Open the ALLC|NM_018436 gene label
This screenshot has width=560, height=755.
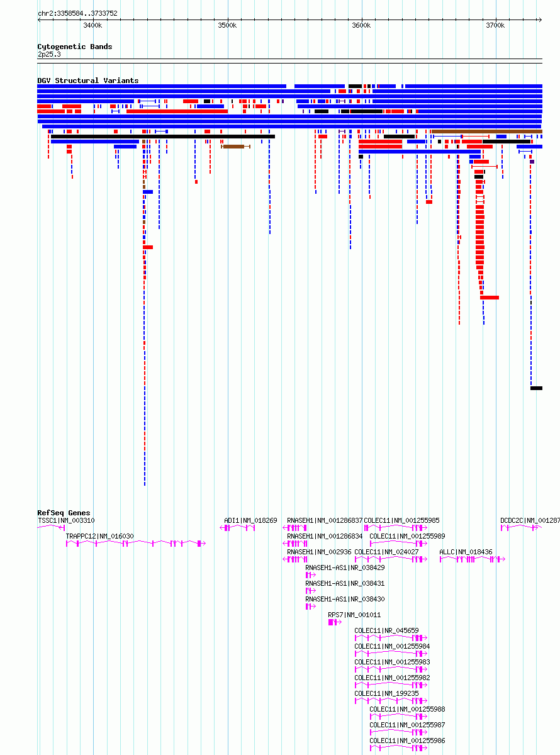[466, 552]
